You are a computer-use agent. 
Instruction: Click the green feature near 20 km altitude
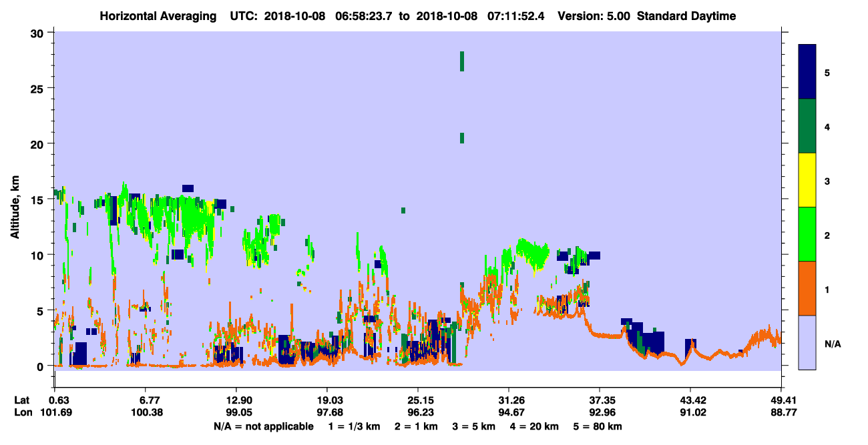(461, 138)
